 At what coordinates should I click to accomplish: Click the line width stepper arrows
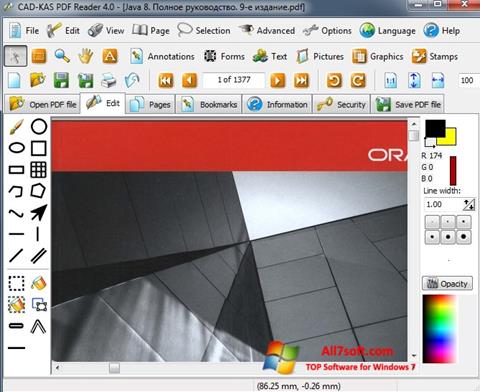click(469, 205)
